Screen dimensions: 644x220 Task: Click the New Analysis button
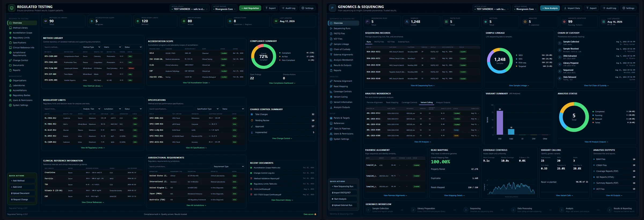click(x=550, y=8)
